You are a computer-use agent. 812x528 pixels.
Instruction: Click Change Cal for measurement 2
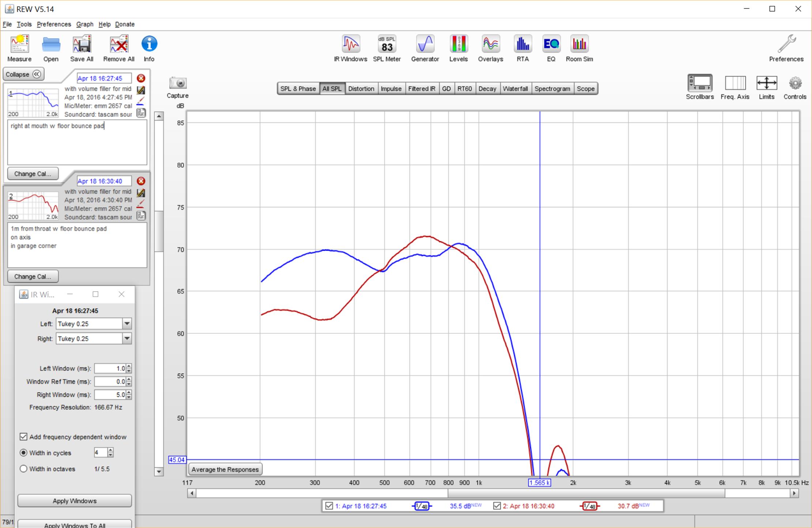[33, 276]
